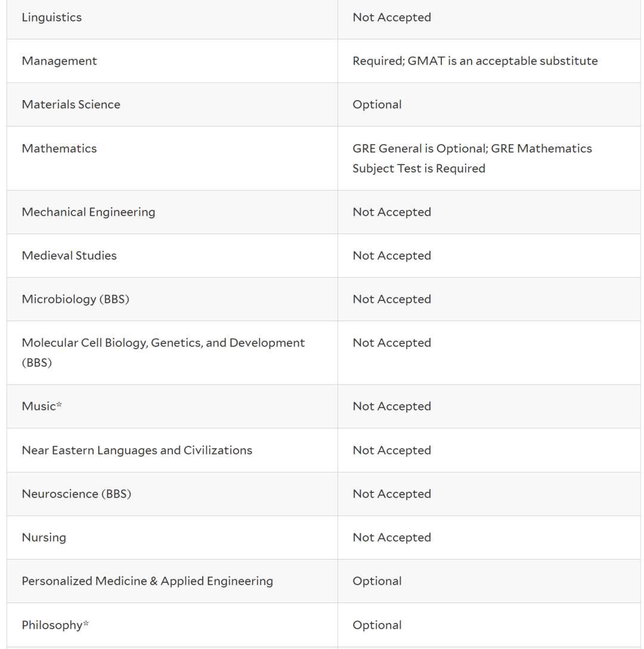This screenshot has height=649, width=644.
Task: Click the Mathematics program name
Action: pos(59,148)
